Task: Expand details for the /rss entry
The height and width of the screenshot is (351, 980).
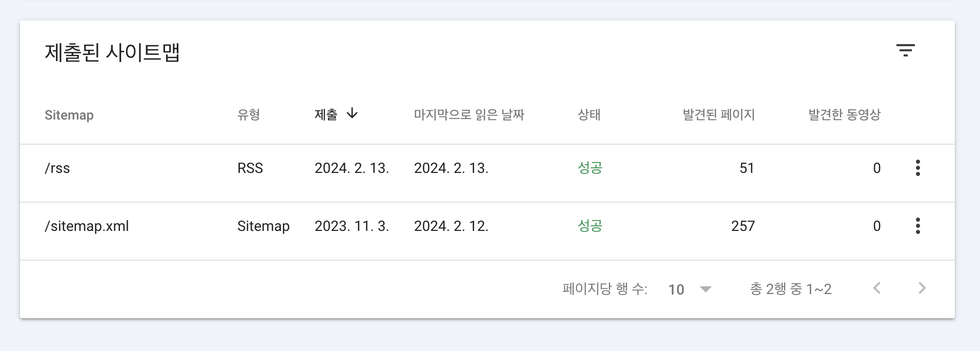Action: (57, 168)
